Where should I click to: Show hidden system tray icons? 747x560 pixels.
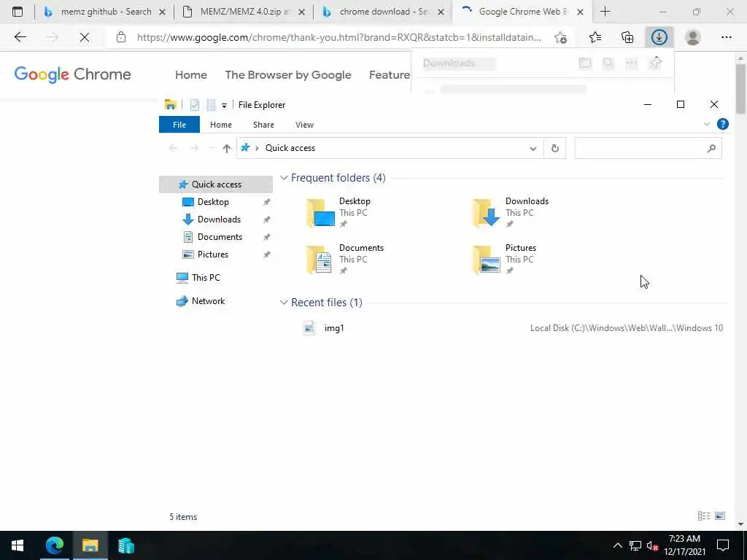[x=617, y=545]
